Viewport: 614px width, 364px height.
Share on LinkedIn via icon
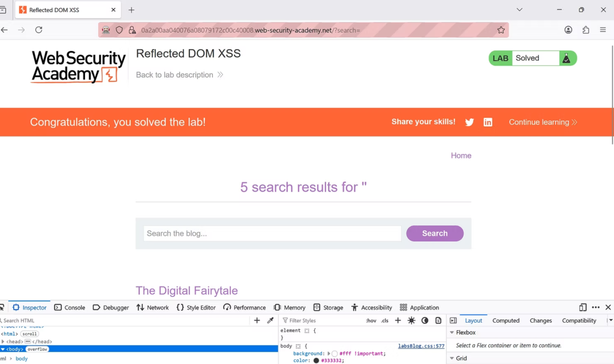pyautogui.click(x=487, y=122)
